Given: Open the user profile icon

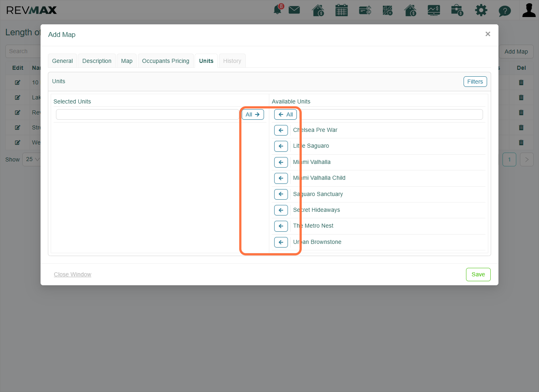Looking at the screenshot, I should click(x=529, y=10).
